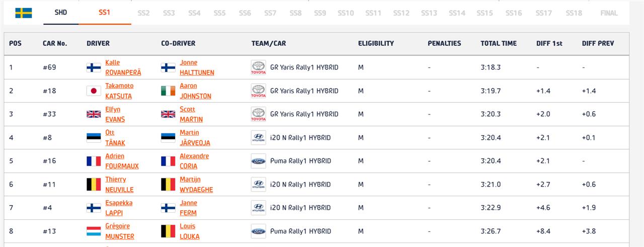Viewport: 644px width, 247px height.
Task: Click UK flag next to Scott Martin
Action: point(168,114)
